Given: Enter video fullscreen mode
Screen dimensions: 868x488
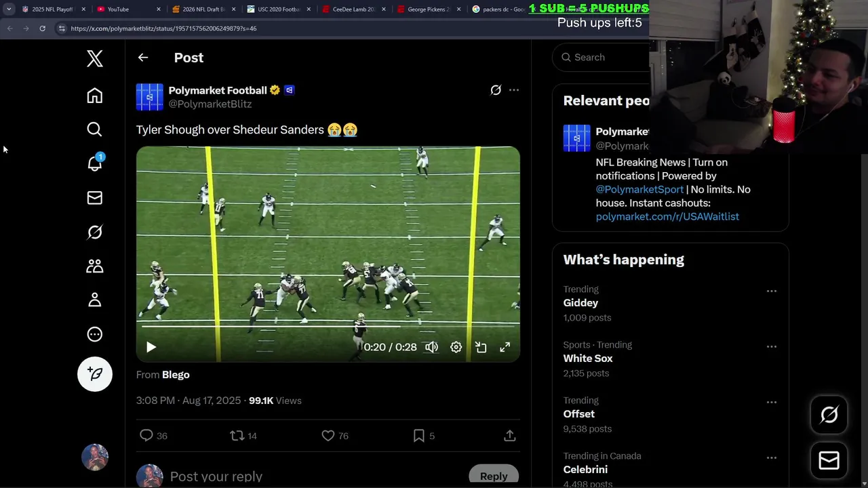Looking at the screenshot, I should tap(505, 347).
